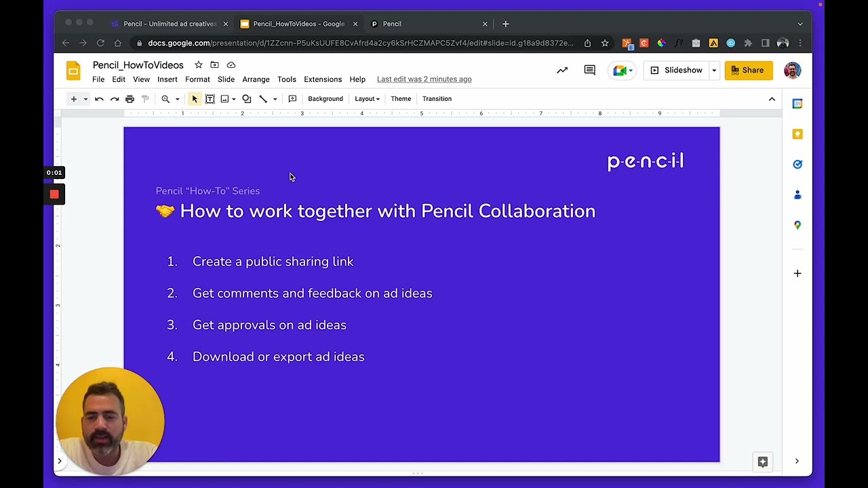
Task: Open Google Keep side panel
Action: coord(797,134)
